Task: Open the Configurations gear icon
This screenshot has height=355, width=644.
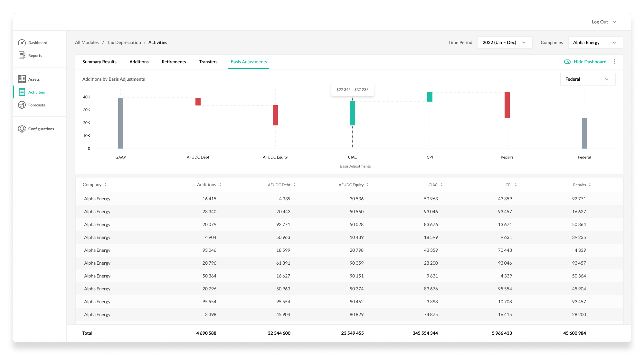Action: click(x=22, y=129)
